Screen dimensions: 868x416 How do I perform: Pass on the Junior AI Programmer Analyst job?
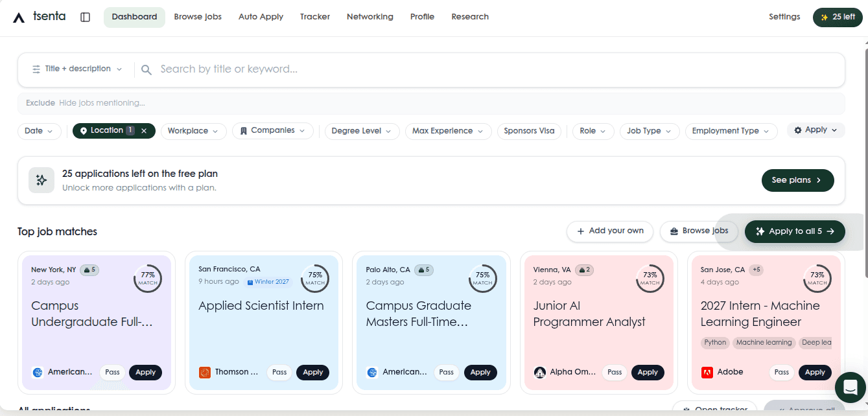click(615, 373)
